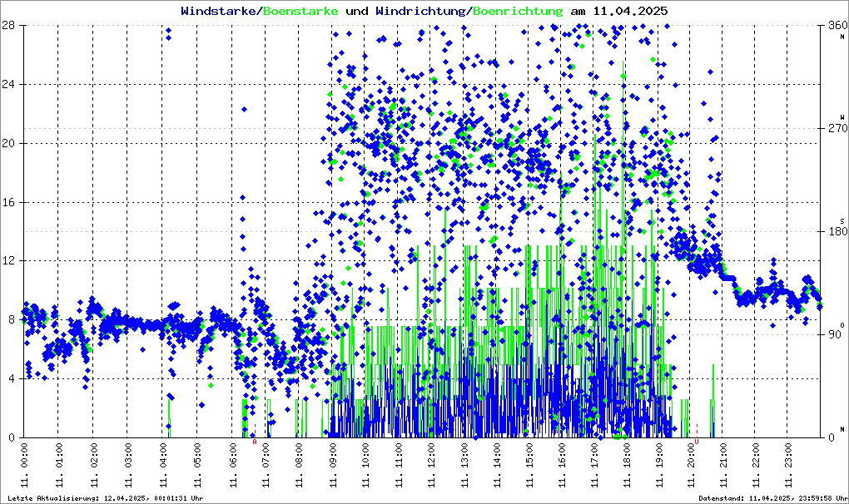Click the time label '11. 23:00'
The width and height of the screenshot is (849, 504).
point(789,466)
